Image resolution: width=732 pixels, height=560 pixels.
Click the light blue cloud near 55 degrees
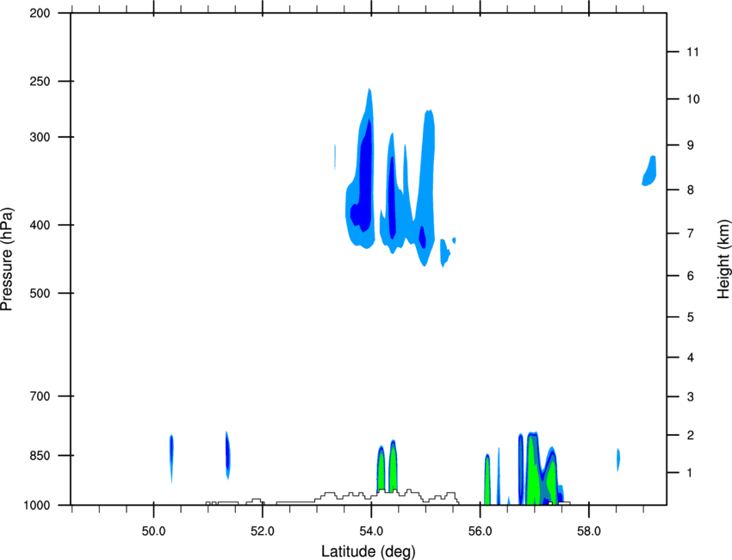[426, 187]
